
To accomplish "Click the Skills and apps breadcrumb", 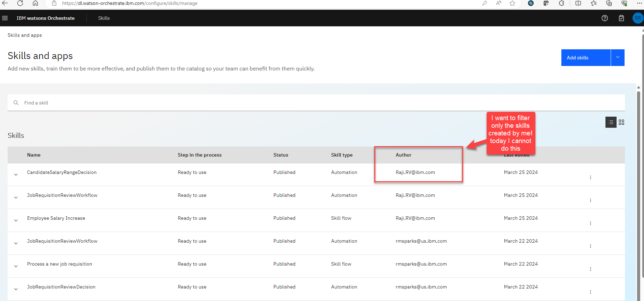I will (x=25, y=35).
